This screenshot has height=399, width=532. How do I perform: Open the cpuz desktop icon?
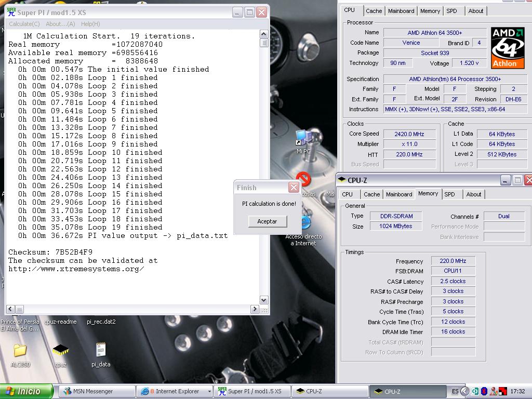click(61, 351)
